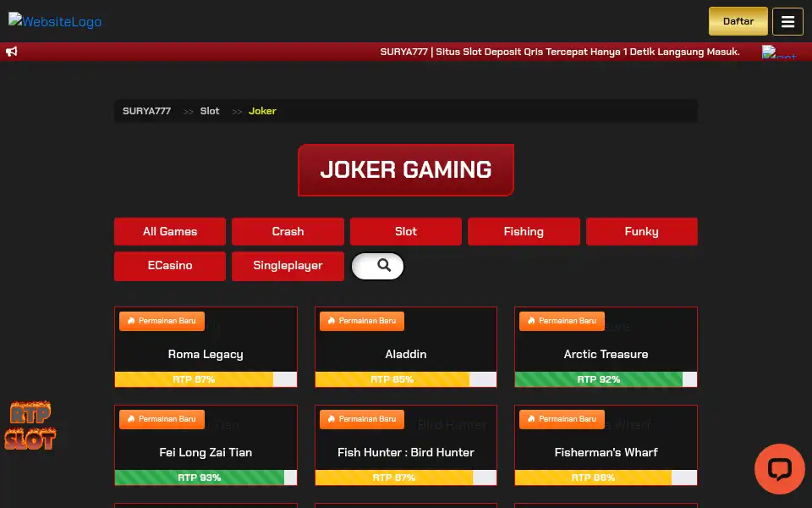Open the live chat bubble icon

pos(779,468)
